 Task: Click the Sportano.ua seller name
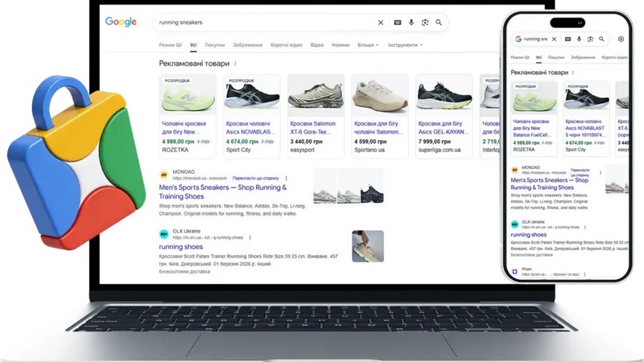coord(369,150)
